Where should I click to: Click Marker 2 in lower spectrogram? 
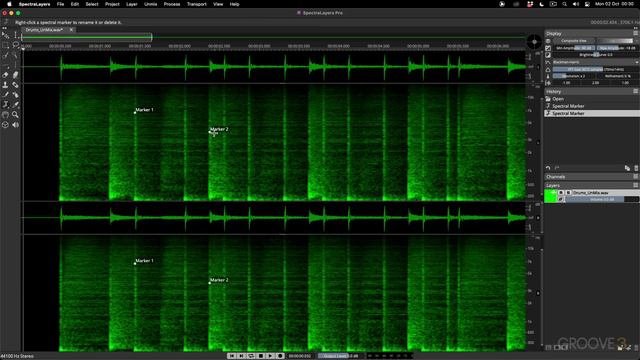219,280
